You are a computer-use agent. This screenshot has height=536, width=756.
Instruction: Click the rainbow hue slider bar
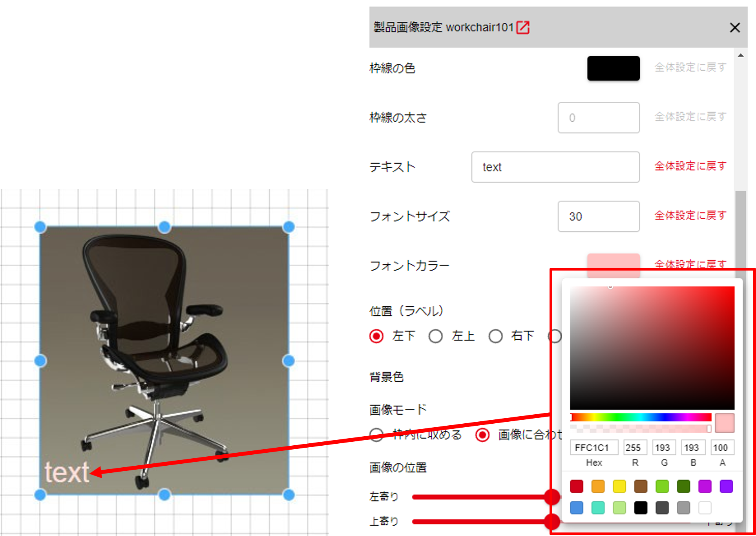coord(641,417)
